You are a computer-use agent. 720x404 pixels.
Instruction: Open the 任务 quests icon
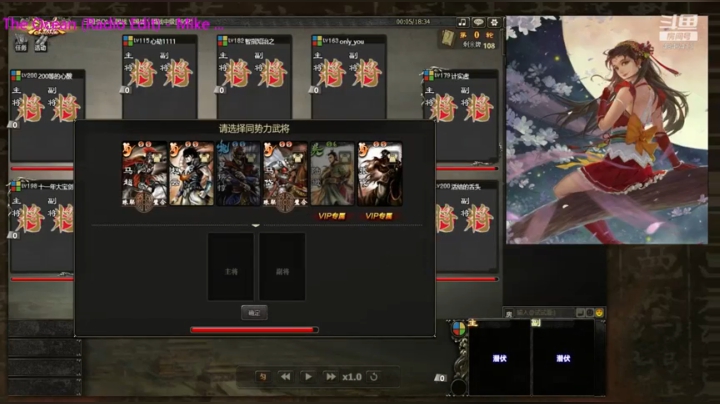21,43
